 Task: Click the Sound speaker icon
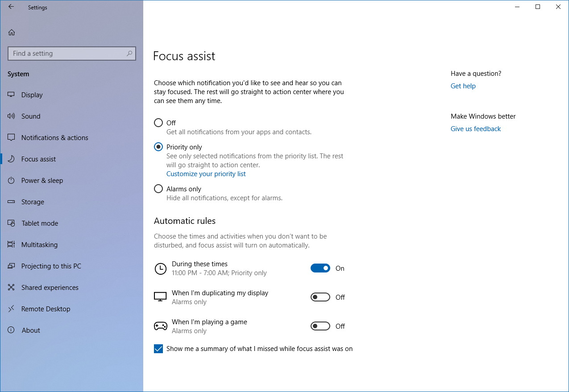[12, 116]
